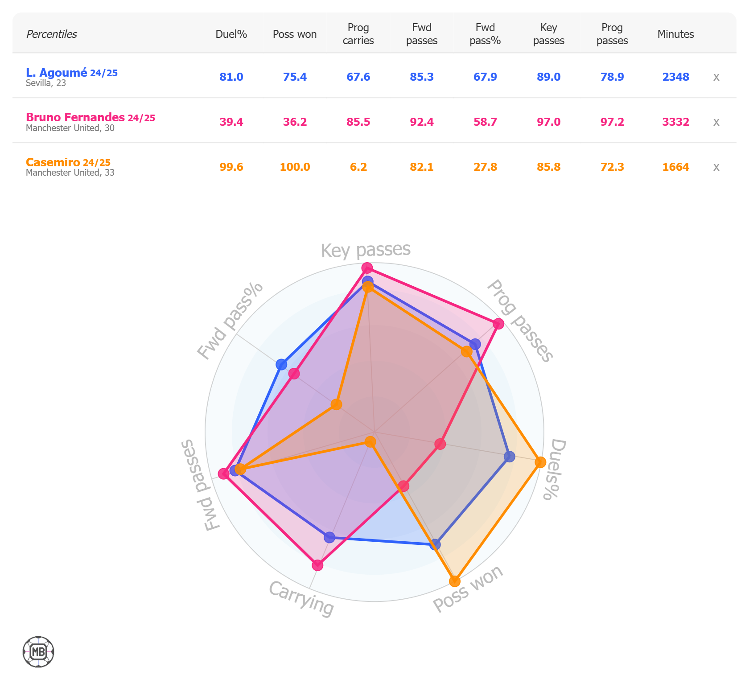Click Agoumé's blue Fwd pass% radar point
Screen dimensions: 749x700
click(281, 365)
